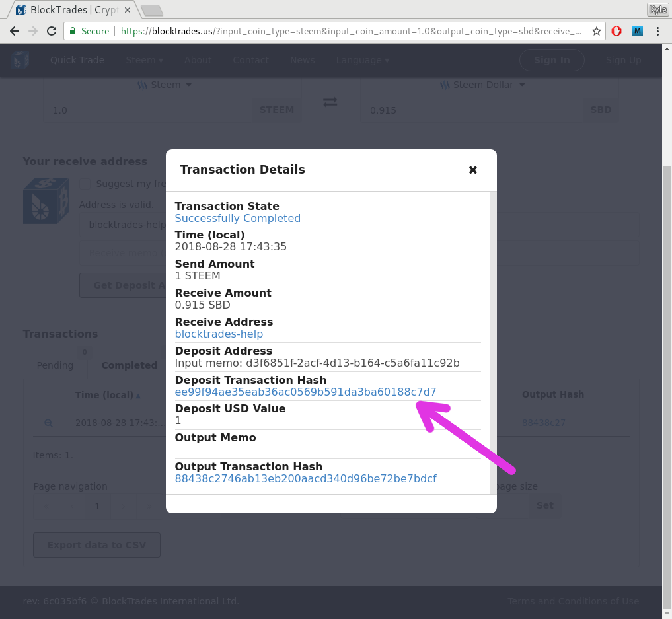672x619 pixels.
Task: Open the blue M extension icon
Action: [637, 31]
